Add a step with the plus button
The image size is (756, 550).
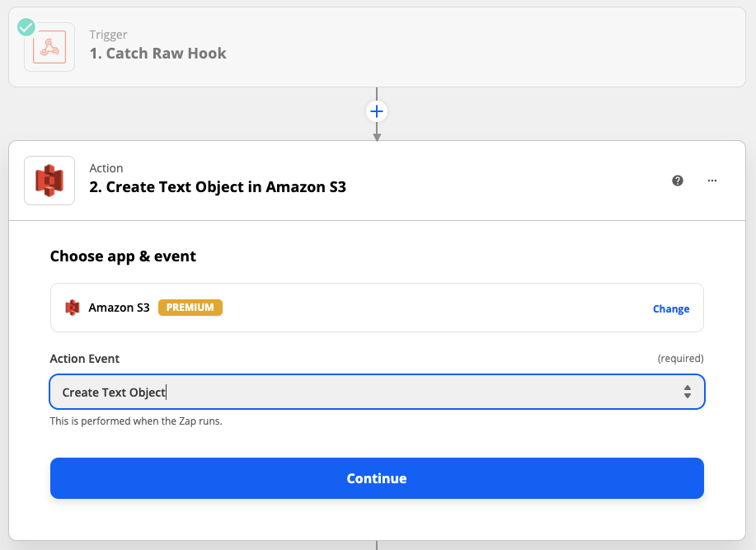[x=377, y=111]
